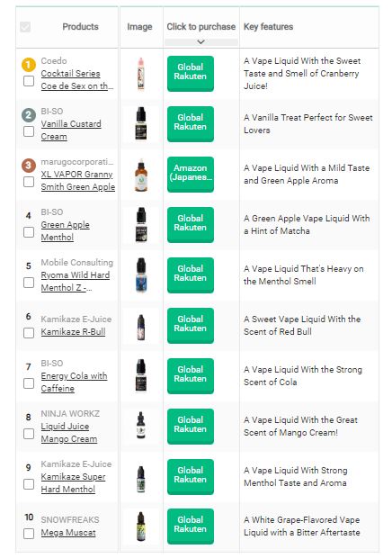392x558 pixels.
Task: Click the Products column header
Action: (80, 27)
